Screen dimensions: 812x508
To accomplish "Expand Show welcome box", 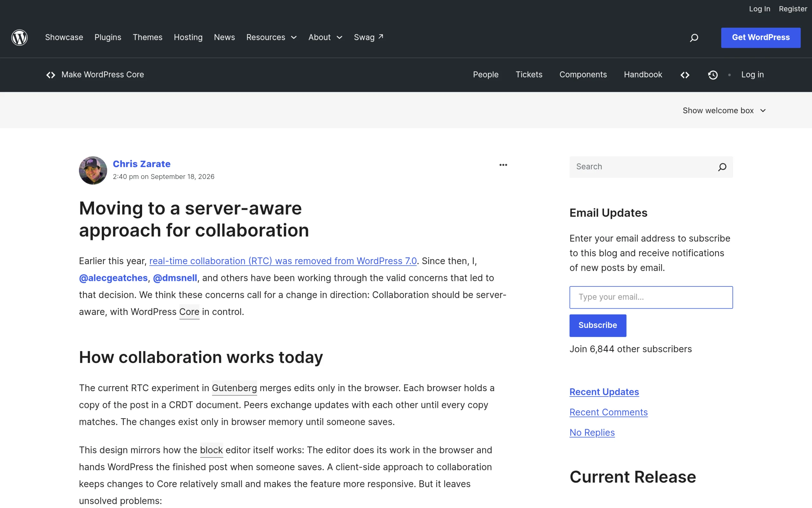I will point(724,110).
